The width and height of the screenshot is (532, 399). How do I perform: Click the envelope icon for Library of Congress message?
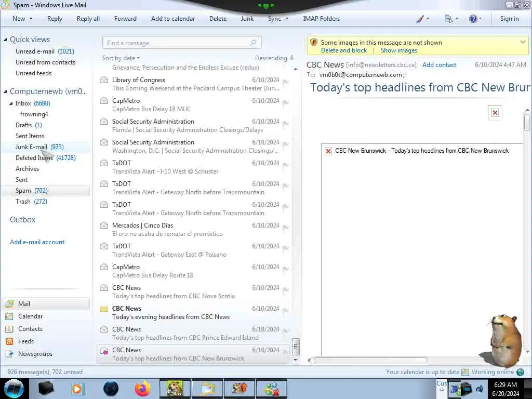[x=104, y=80]
